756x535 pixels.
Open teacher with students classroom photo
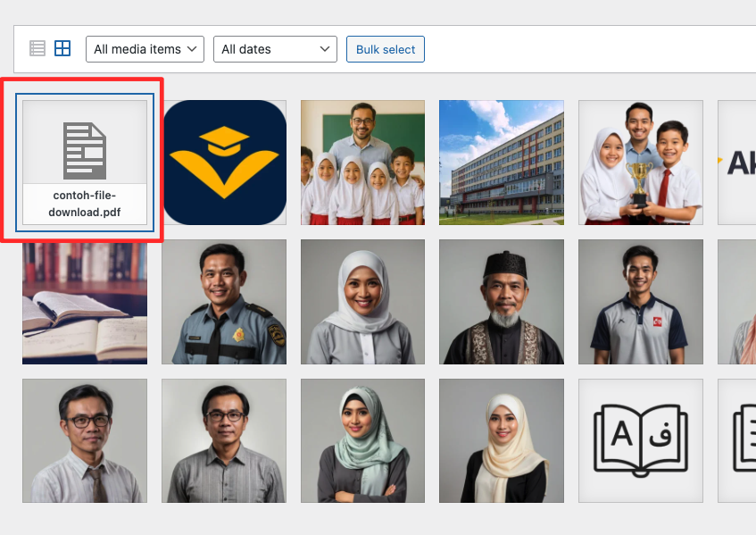pos(362,162)
